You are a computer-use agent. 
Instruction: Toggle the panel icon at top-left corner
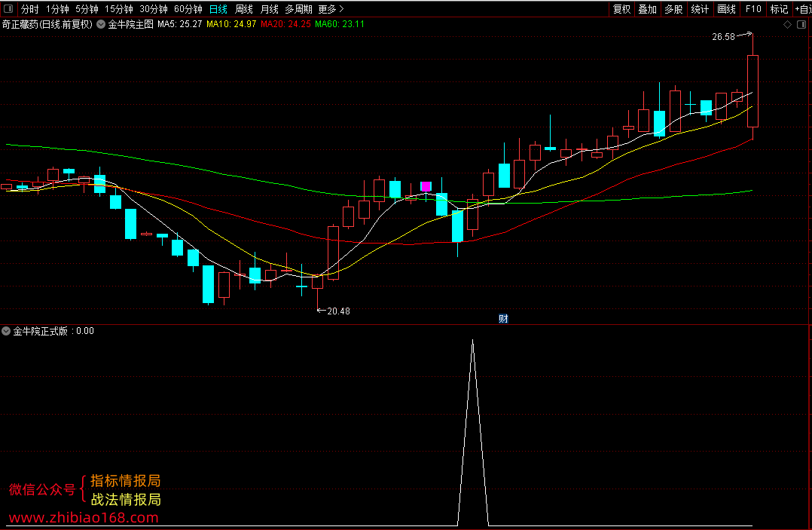pos(8,9)
